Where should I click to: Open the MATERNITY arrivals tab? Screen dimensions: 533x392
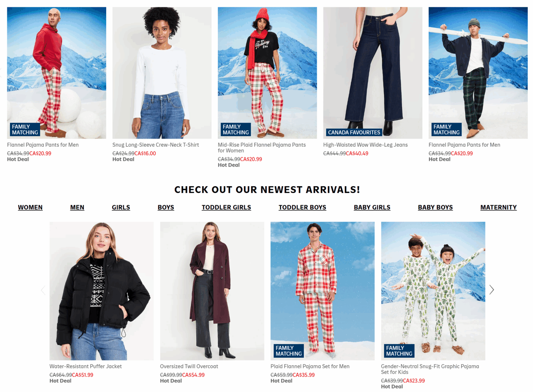click(498, 207)
